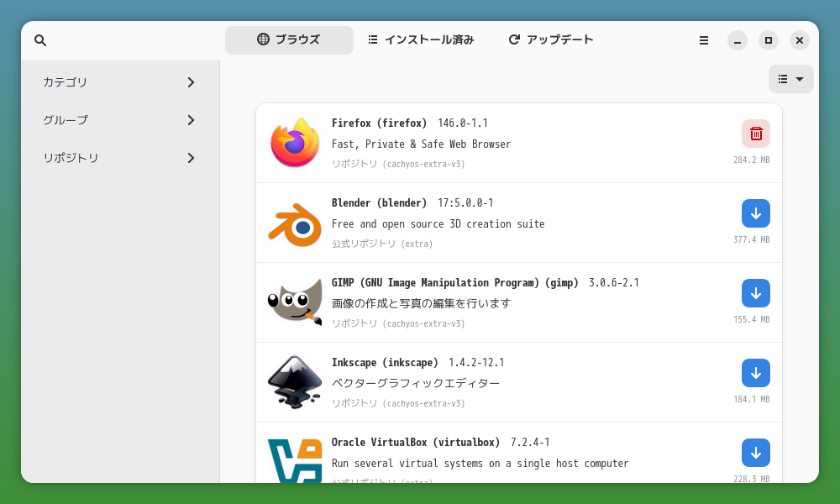Viewport: 840px width, 504px height.
Task: Download Oracle VirtualBox
Action: pos(755,452)
